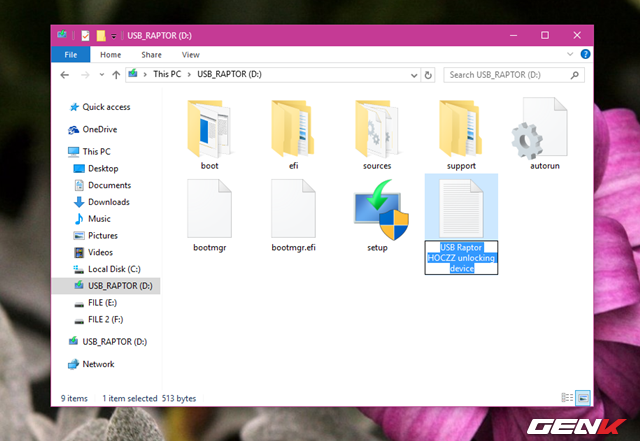640x441 pixels.
Task: Select Quick access in navigation pane
Action: [100, 107]
